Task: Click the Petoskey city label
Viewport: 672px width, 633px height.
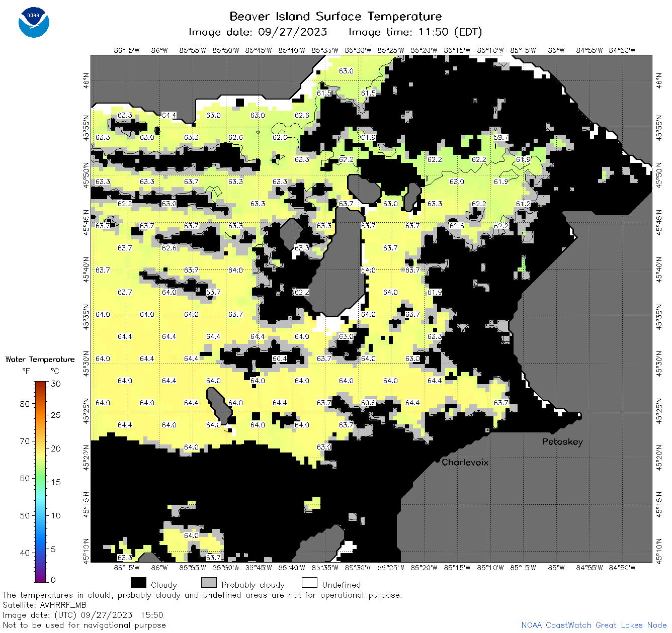Action: pyautogui.click(x=562, y=442)
